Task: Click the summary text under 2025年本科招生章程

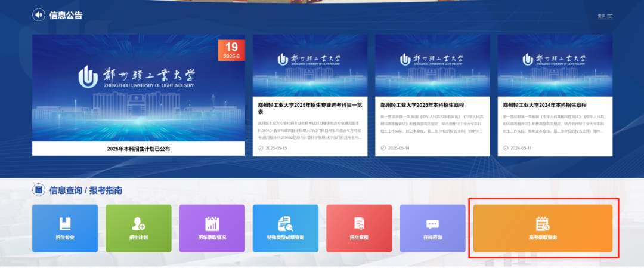Action: coord(432,124)
